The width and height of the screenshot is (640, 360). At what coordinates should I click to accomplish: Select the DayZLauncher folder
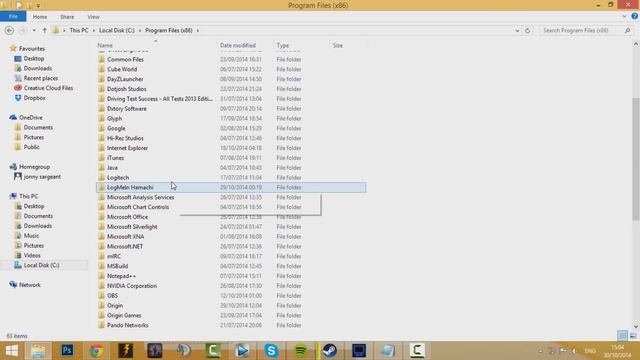coord(125,79)
